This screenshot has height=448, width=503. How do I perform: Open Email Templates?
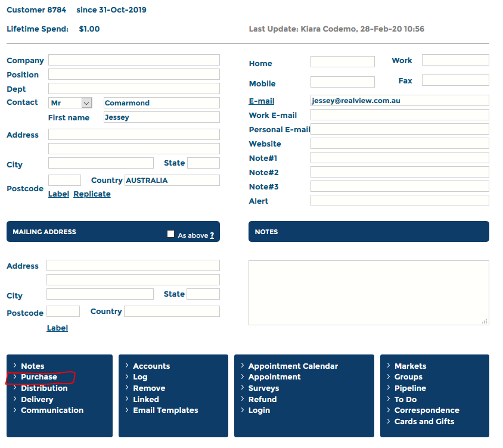166,410
